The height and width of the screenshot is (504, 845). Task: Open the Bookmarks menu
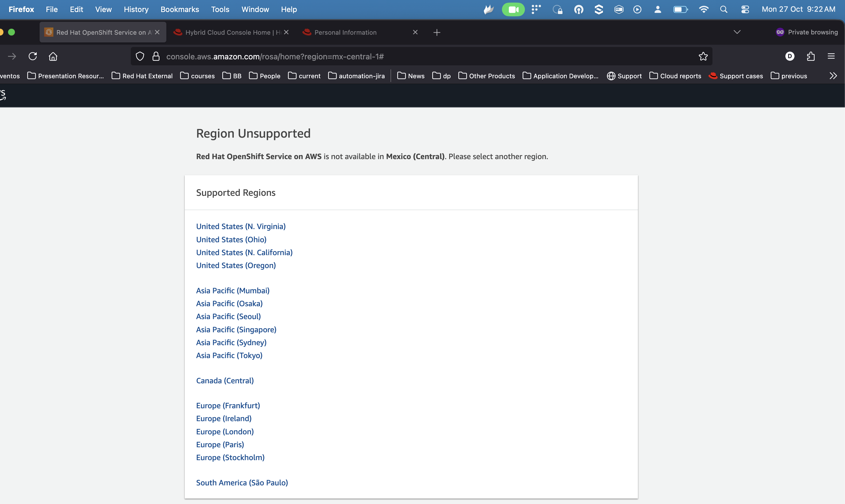[x=179, y=9]
